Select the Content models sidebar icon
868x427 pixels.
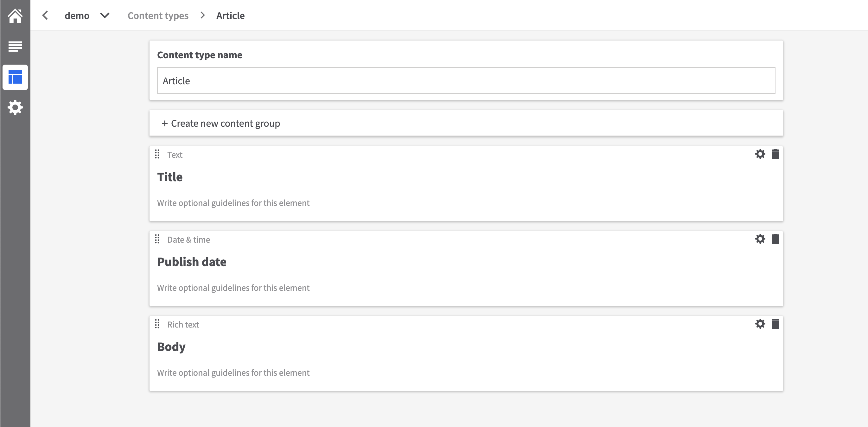15,77
